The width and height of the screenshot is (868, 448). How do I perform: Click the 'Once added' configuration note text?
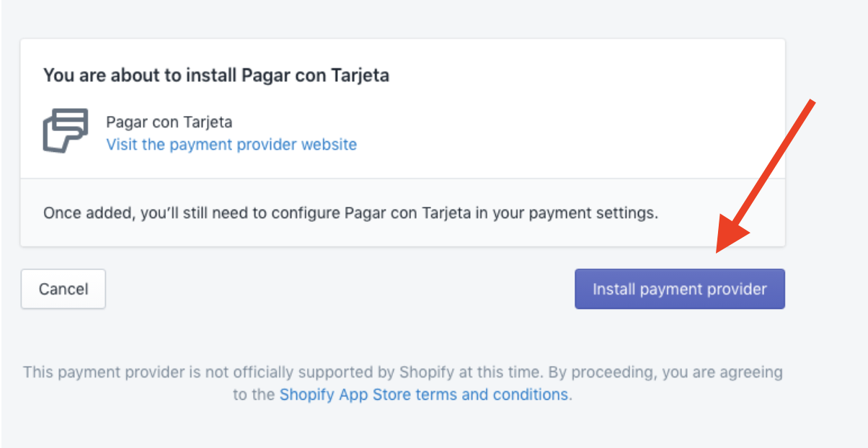pos(350,214)
